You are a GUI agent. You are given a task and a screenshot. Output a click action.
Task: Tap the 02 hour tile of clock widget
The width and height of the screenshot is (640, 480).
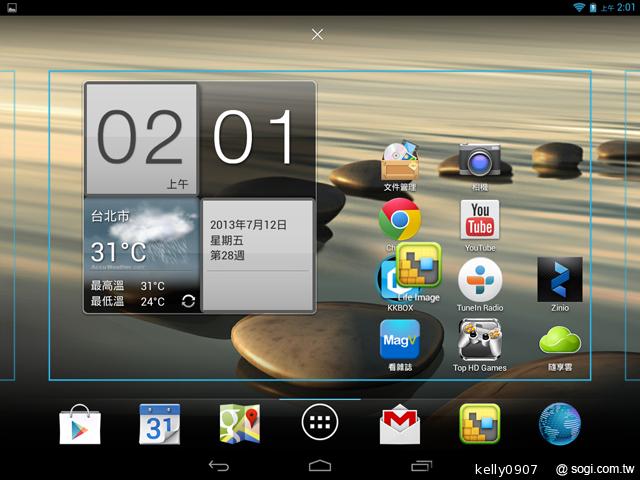click(142, 139)
